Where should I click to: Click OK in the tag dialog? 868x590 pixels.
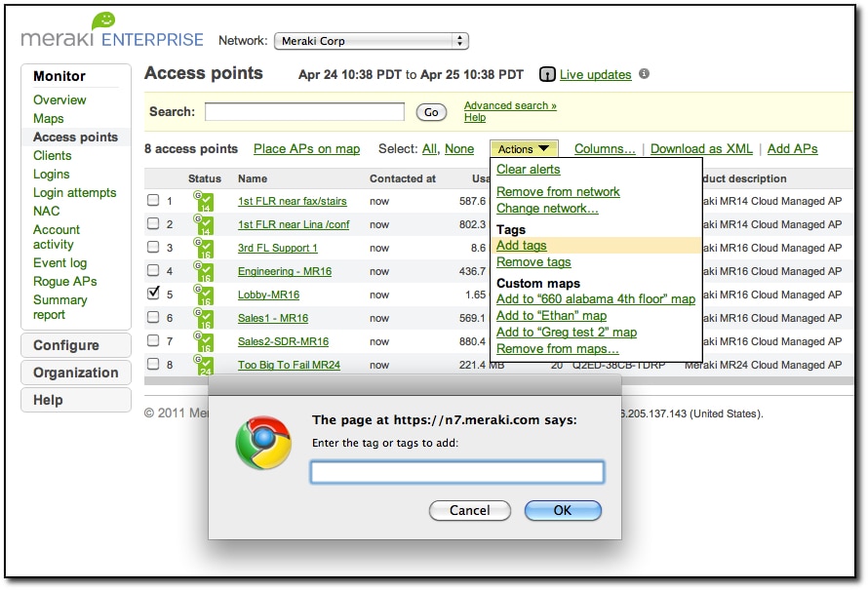[x=563, y=510]
